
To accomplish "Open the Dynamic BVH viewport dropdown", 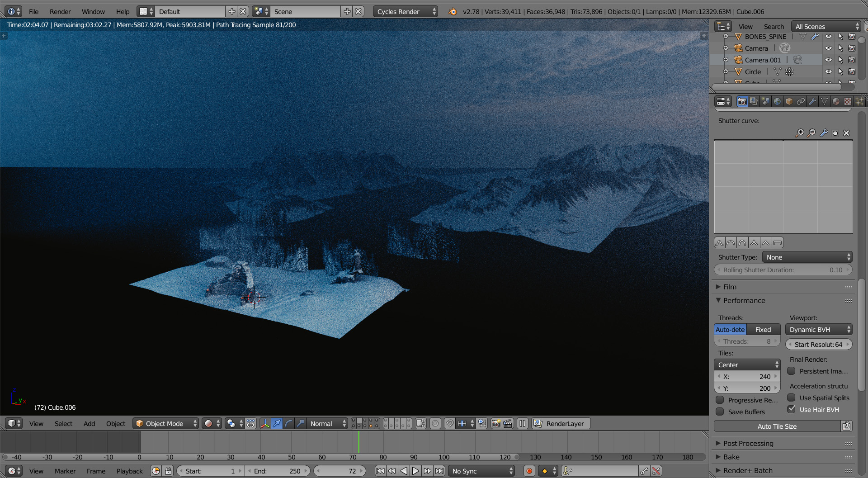I will click(x=819, y=329).
